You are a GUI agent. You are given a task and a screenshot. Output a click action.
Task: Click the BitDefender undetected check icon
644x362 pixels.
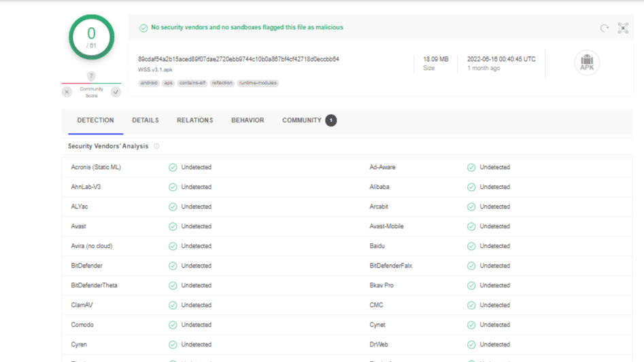(173, 266)
